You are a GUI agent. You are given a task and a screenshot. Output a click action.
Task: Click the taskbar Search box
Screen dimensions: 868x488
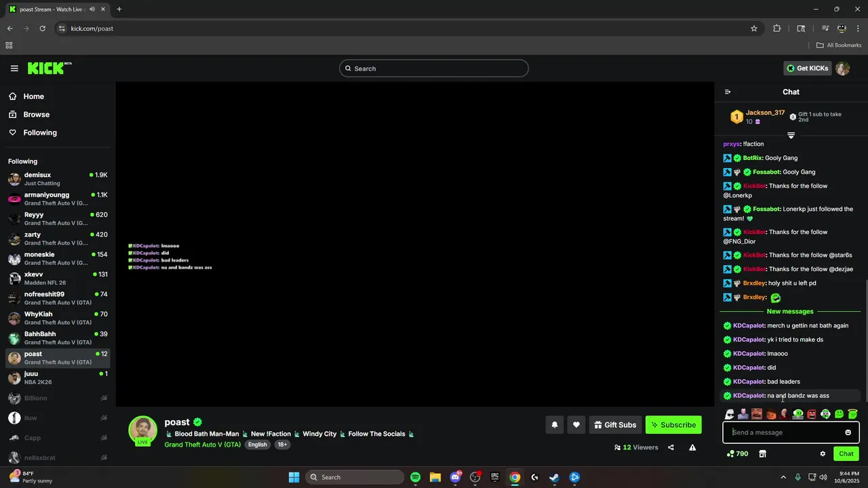point(355,477)
